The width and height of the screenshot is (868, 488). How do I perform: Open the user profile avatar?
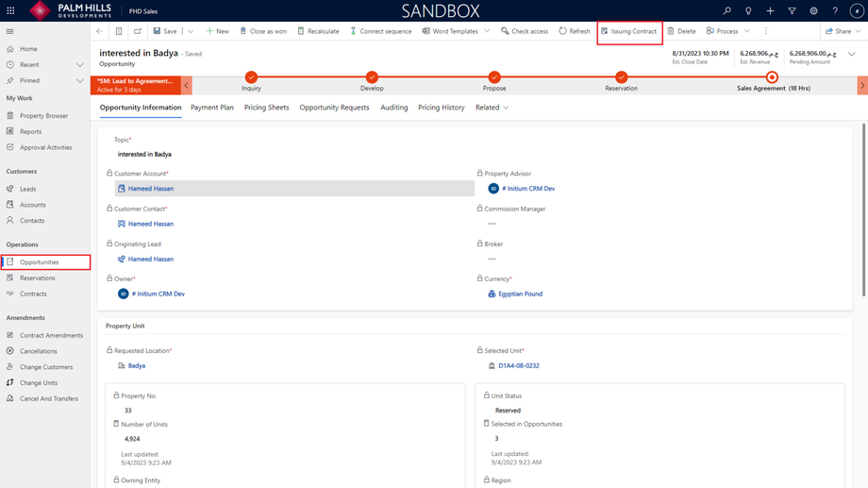point(857,10)
